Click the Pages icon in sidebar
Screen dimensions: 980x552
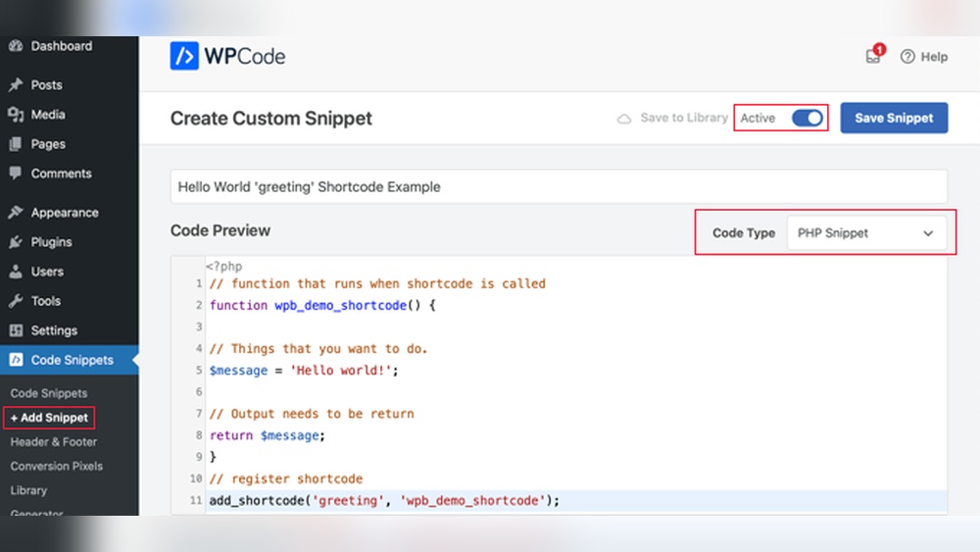tap(16, 144)
